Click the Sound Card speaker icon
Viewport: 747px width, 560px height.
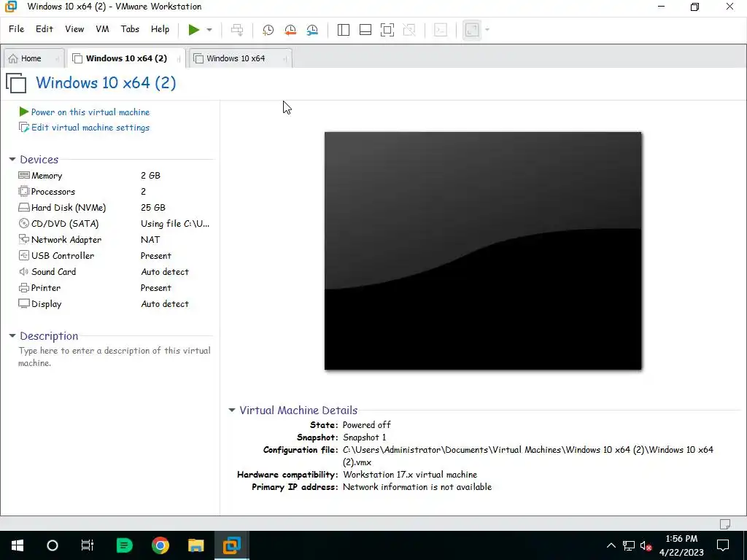[24, 271]
